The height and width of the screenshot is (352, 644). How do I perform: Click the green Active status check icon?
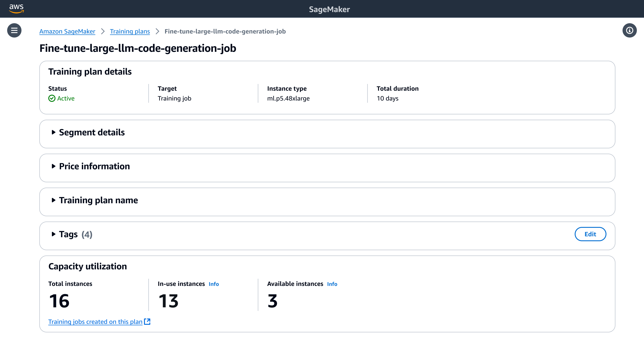click(x=51, y=98)
